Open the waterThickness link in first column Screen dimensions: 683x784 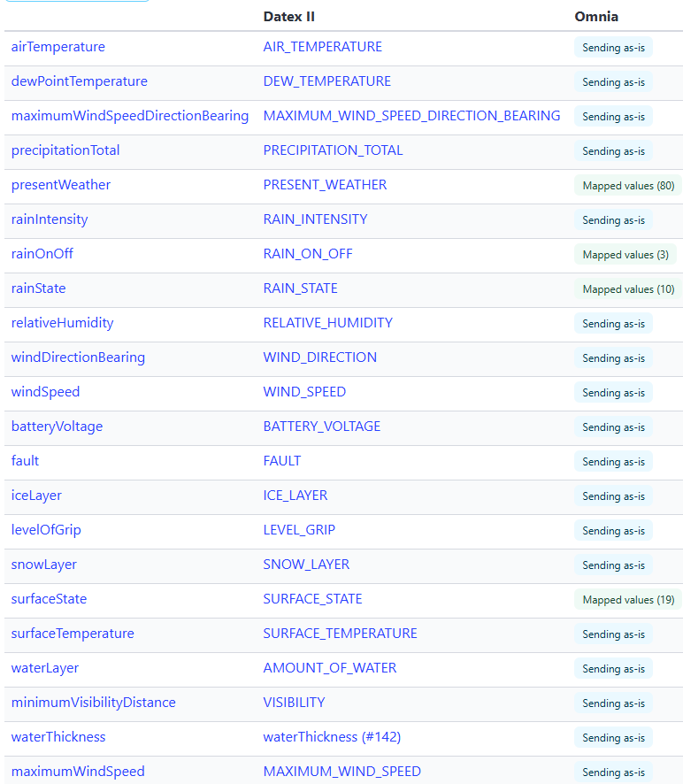(x=58, y=737)
